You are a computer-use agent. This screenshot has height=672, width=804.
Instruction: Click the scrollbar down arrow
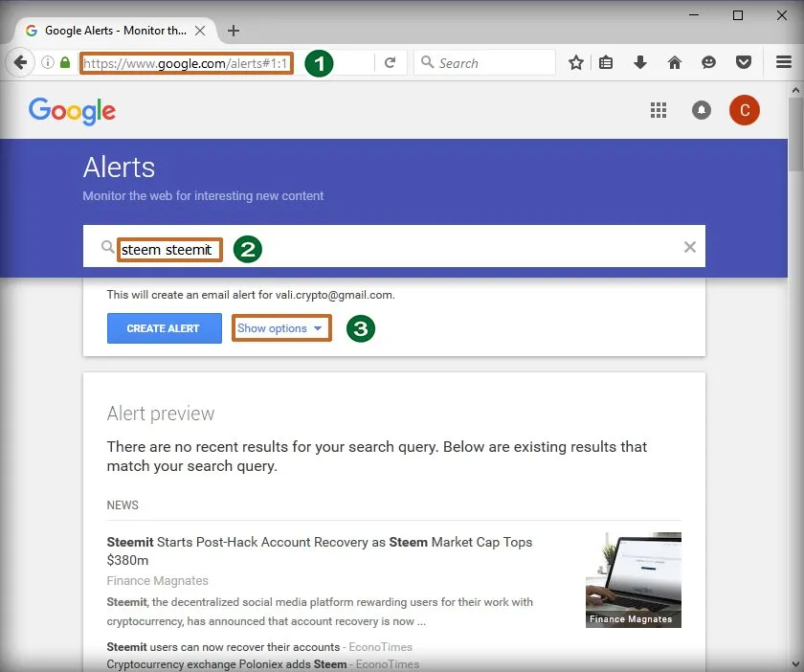click(795, 663)
